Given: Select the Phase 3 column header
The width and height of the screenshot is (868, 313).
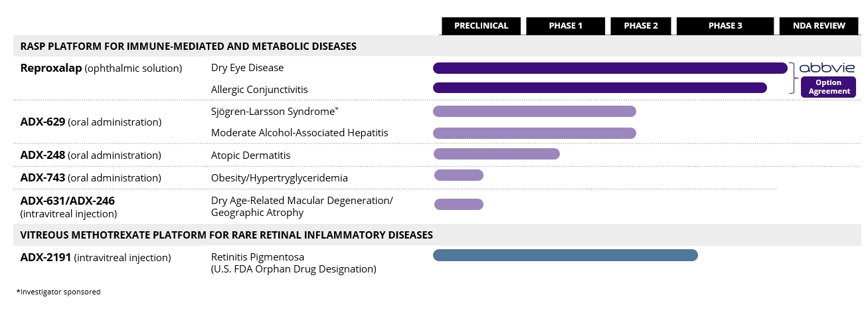Looking at the screenshot, I should point(725,26).
